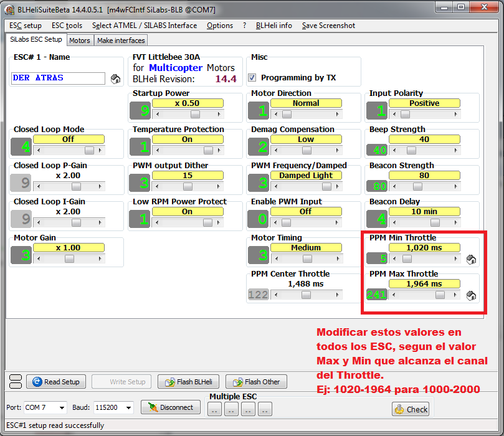Click the stacked ESC selector icon left of Read Setup

click(x=16, y=382)
